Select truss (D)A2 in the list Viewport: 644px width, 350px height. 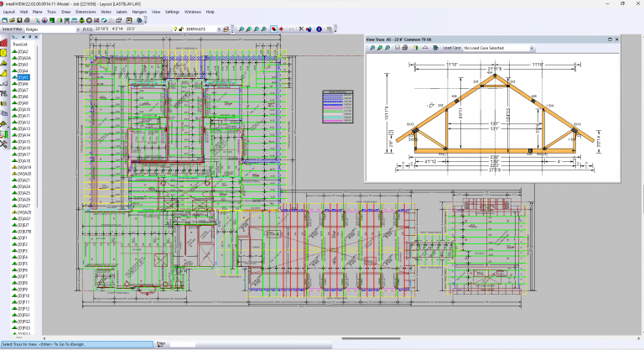20,52
